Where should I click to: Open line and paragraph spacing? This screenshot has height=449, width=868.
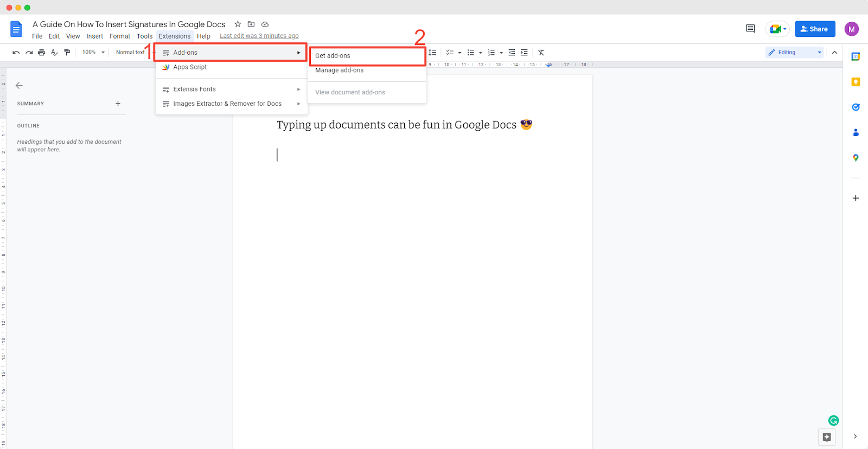click(432, 53)
